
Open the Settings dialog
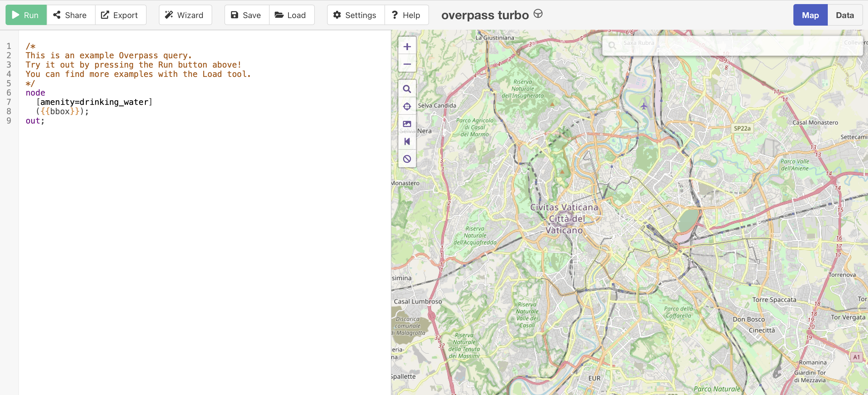point(356,15)
